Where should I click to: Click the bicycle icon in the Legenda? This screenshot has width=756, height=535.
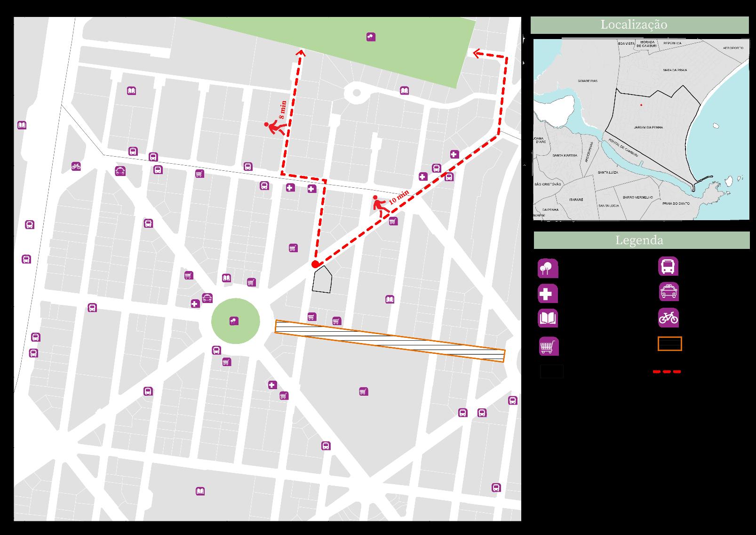coord(668,318)
